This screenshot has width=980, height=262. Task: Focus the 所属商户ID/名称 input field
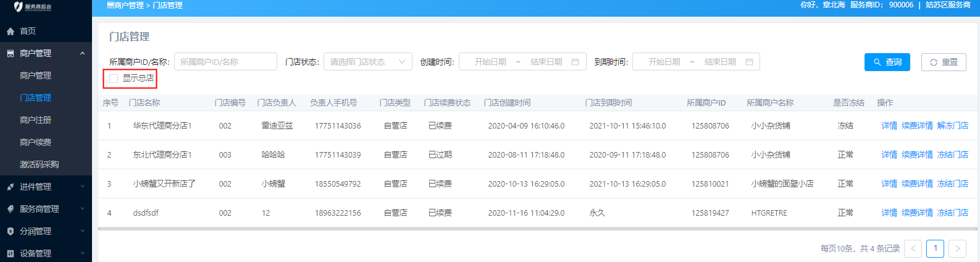coord(225,62)
